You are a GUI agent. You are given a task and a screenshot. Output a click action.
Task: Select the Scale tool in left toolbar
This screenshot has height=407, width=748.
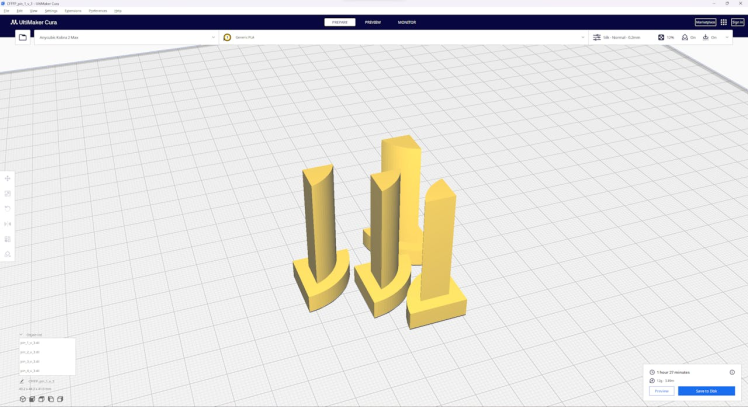pyautogui.click(x=8, y=194)
